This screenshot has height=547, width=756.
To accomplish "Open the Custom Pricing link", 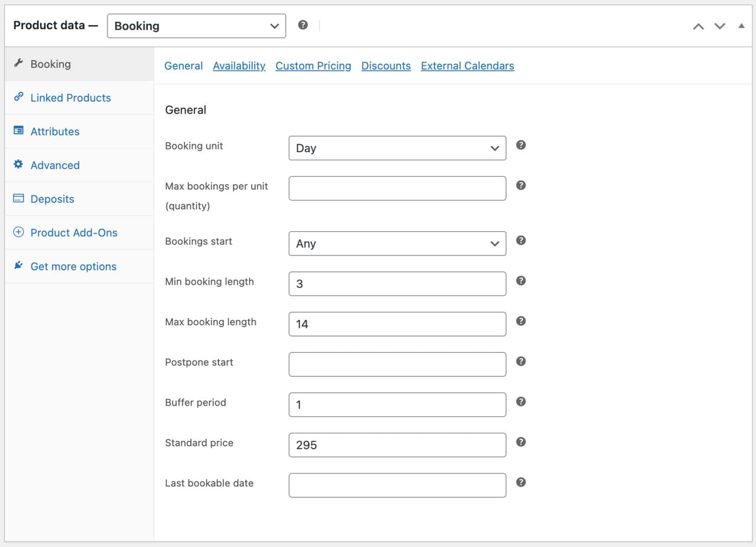I will point(313,66).
